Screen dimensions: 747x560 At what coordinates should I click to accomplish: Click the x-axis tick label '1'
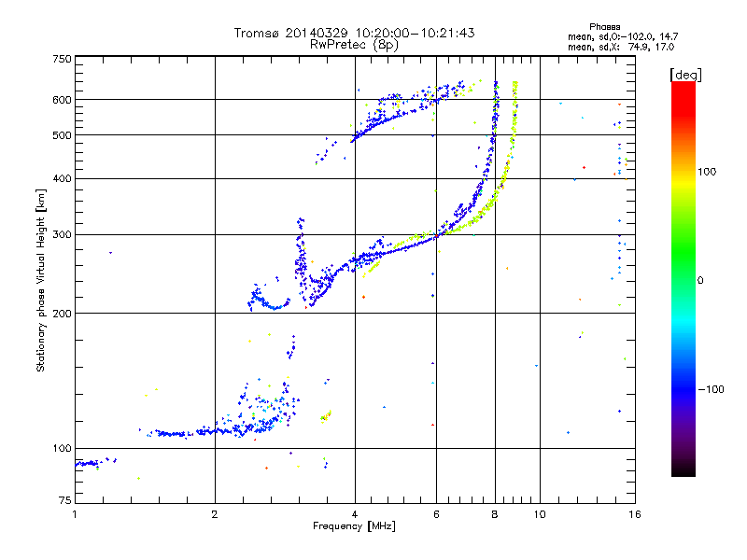tap(75, 514)
